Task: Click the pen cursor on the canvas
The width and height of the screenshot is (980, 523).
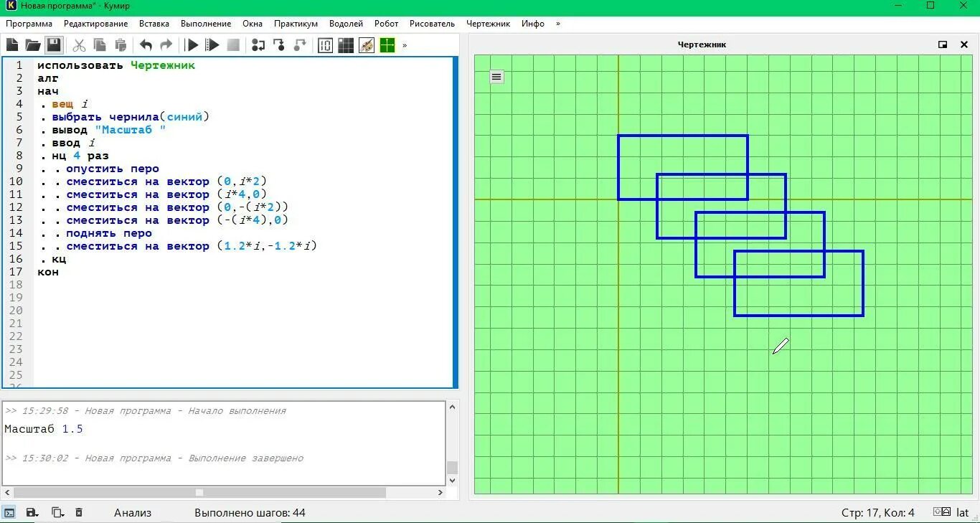Action: pyautogui.click(x=781, y=347)
